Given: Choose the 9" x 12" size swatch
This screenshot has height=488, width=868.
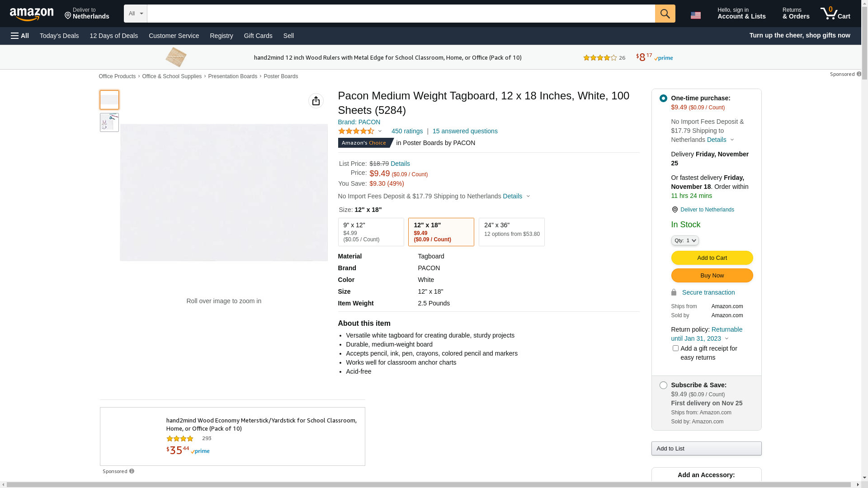Looking at the screenshot, I should (x=371, y=232).
